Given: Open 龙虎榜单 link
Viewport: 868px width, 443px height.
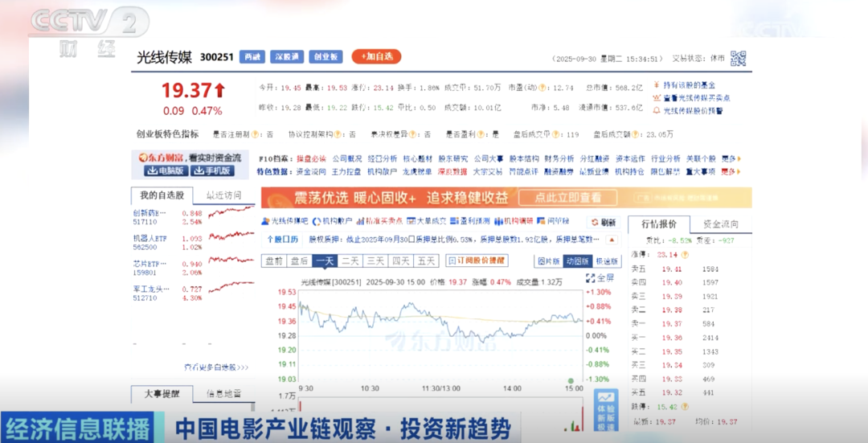Looking at the screenshot, I should [x=417, y=172].
